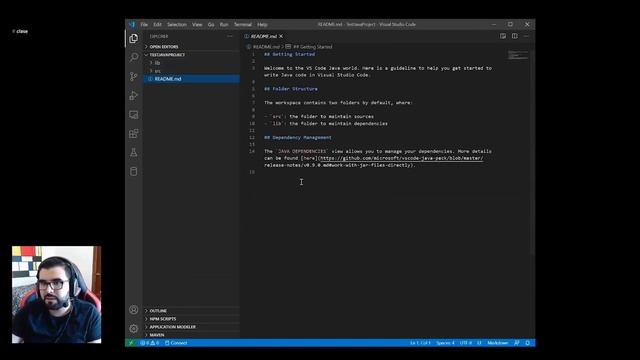This screenshot has width=640, height=360.
Task: Select README.md in the file tree
Action: point(192,79)
